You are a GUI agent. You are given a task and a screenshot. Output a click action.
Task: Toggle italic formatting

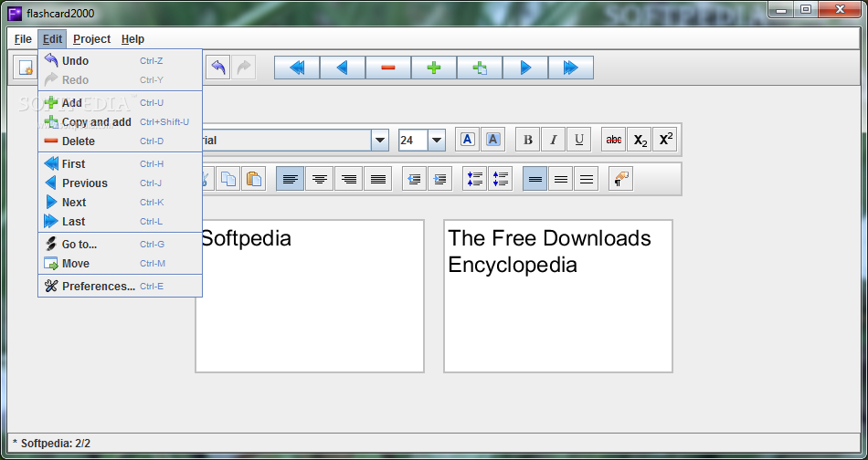[x=553, y=140]
